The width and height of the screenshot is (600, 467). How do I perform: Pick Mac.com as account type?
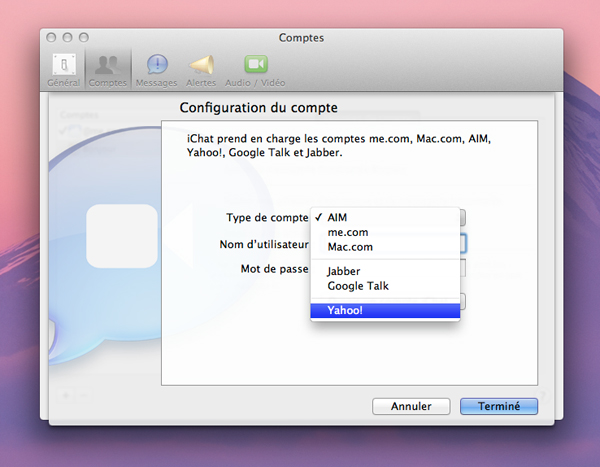[x=385, y=247]
